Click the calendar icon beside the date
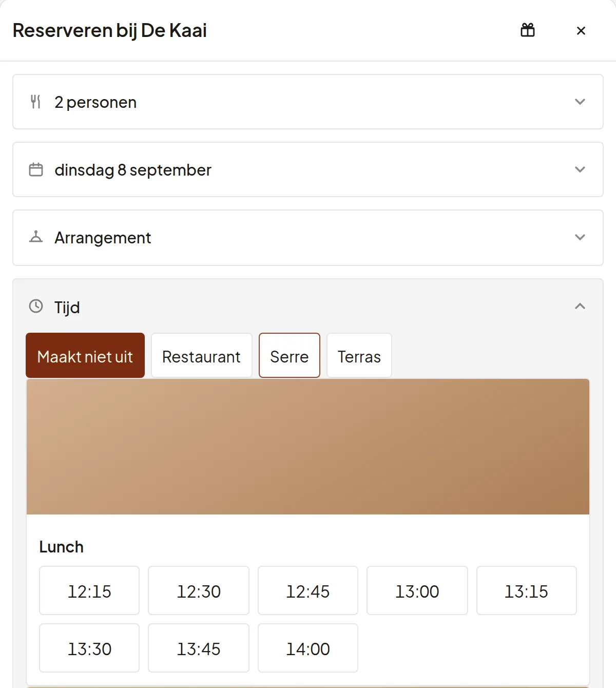Screen dimensions: 616x688 point(36,169)
